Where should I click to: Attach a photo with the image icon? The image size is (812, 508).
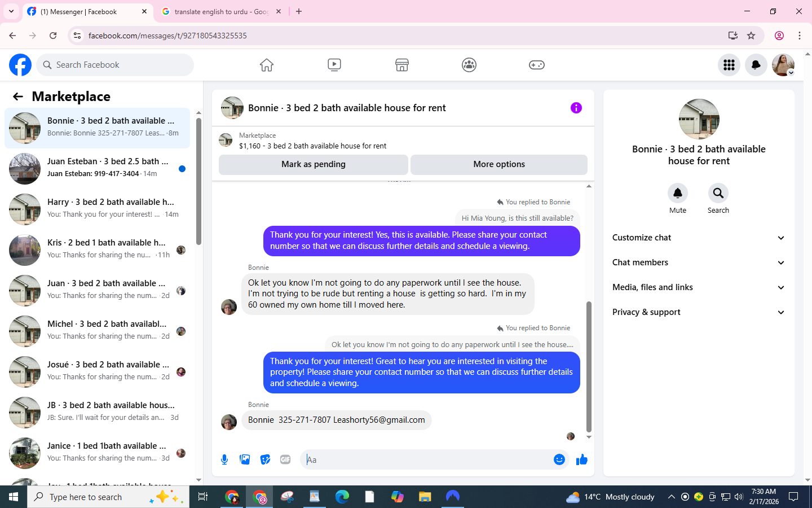point(245,459)
